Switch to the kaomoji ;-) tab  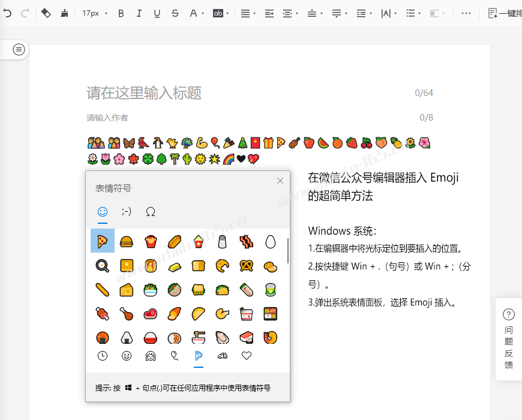(x=127, y=212)
